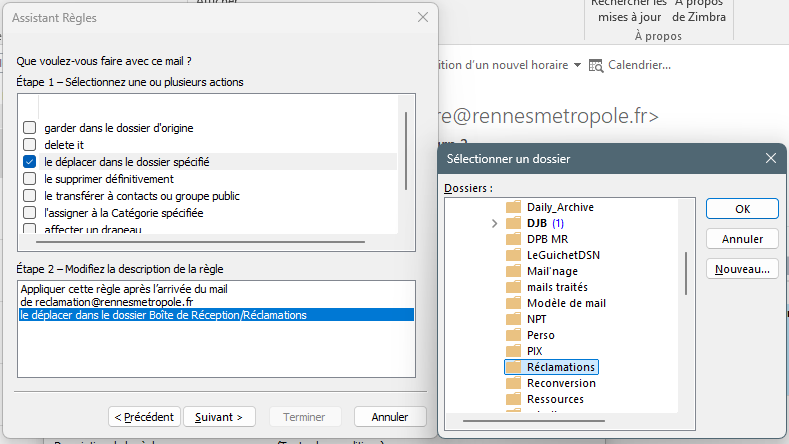
Task: Click the folder icon next to Daily_Archive
Action: (514, 207)
